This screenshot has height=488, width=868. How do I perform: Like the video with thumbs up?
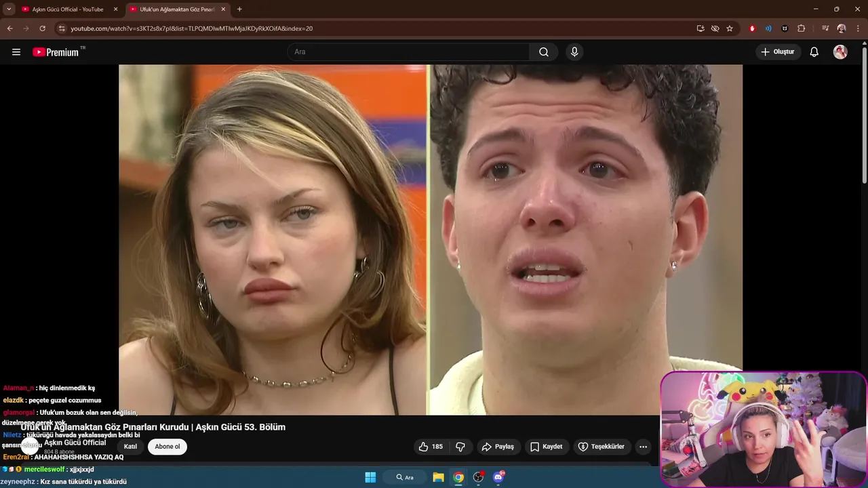pyautogui.click(x=431, y=447)
